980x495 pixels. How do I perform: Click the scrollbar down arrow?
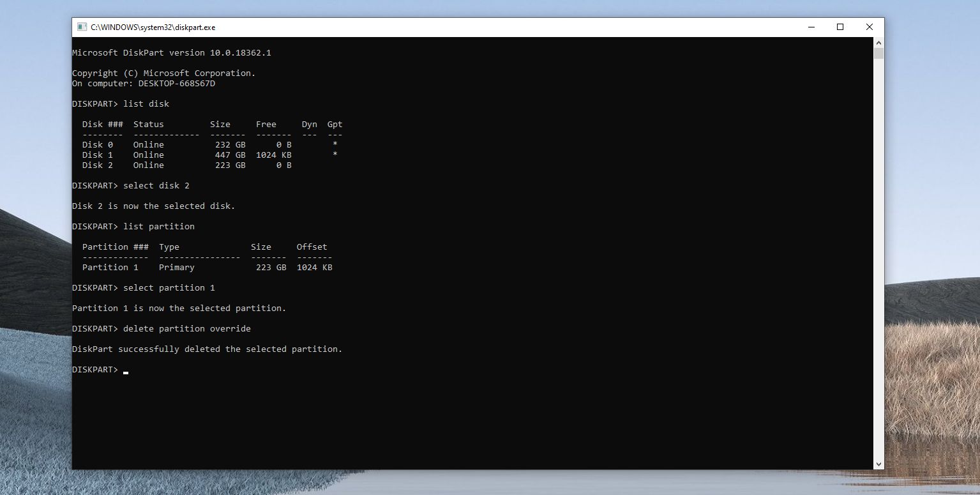[x=878, y=464]
